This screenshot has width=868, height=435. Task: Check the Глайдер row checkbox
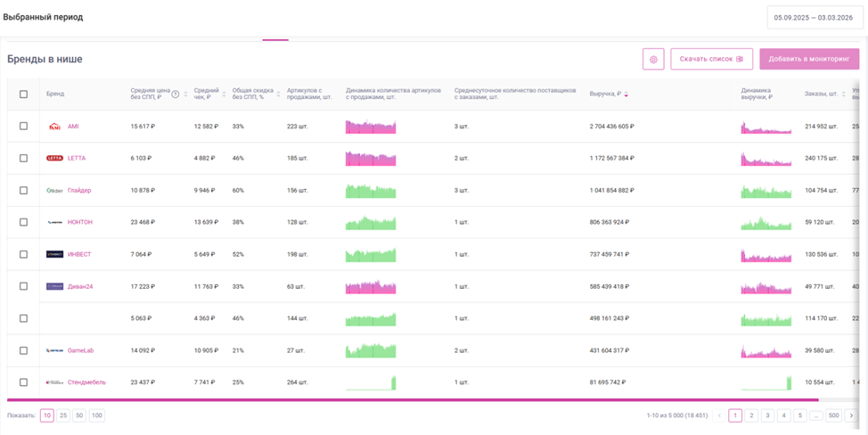[x=23, y=191]
